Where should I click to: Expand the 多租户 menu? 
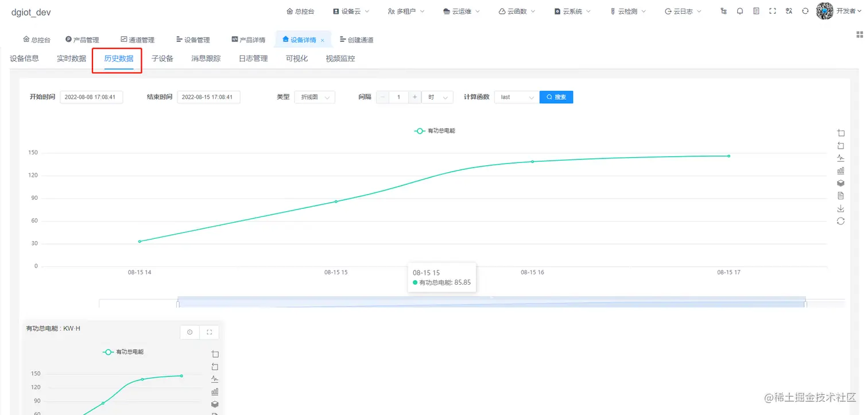(x=406, y=11)
